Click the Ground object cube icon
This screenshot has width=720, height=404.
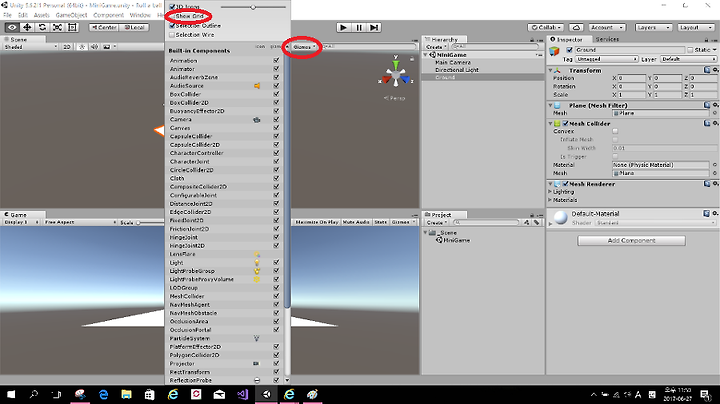pos(555,50)
